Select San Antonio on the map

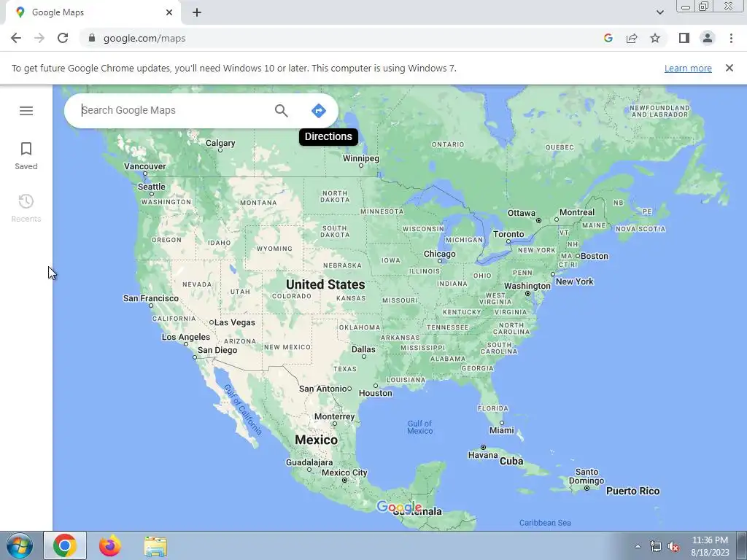pos(322,389)
